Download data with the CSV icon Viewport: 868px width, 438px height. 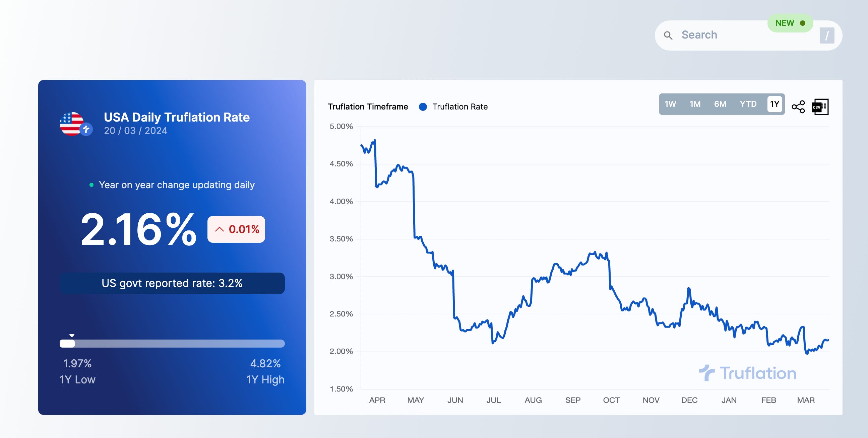(x=820, y=107)
